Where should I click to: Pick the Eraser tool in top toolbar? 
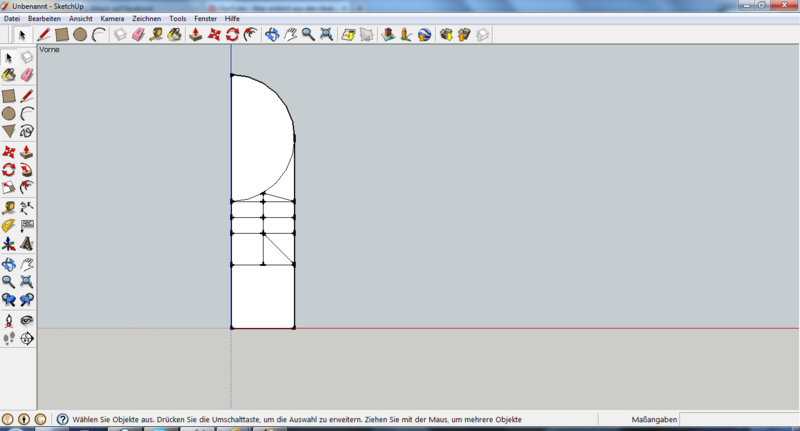[138, 34]
